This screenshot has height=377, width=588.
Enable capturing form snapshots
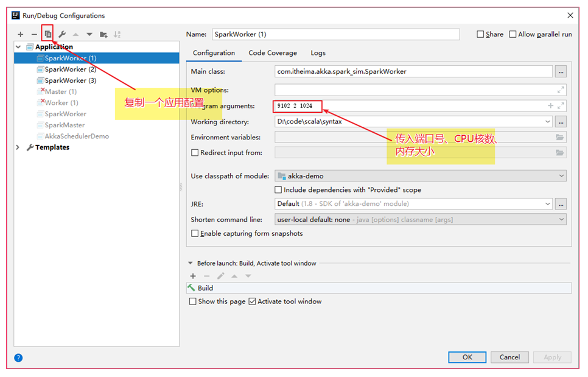[195, 233]
